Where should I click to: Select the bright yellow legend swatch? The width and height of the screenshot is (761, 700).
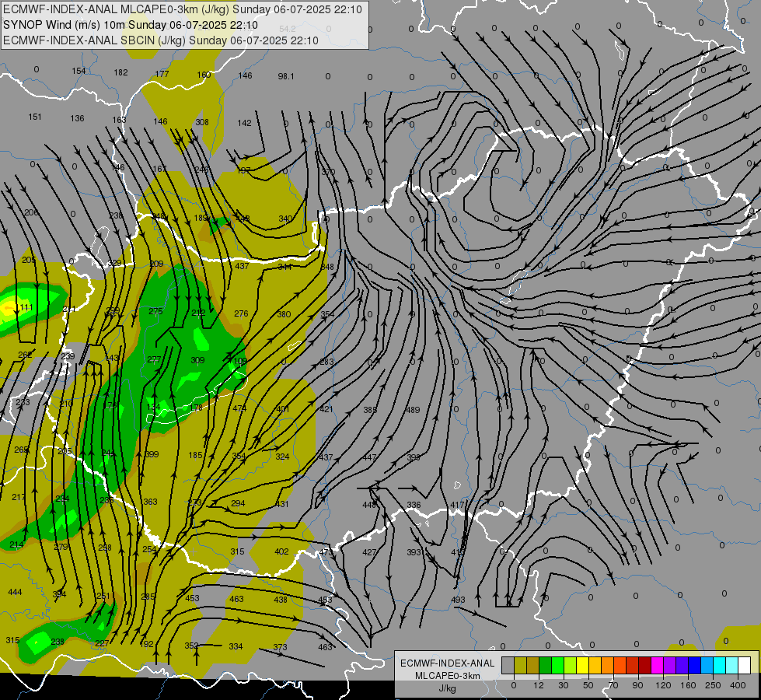pyautogui.click(x=583, y=665)
